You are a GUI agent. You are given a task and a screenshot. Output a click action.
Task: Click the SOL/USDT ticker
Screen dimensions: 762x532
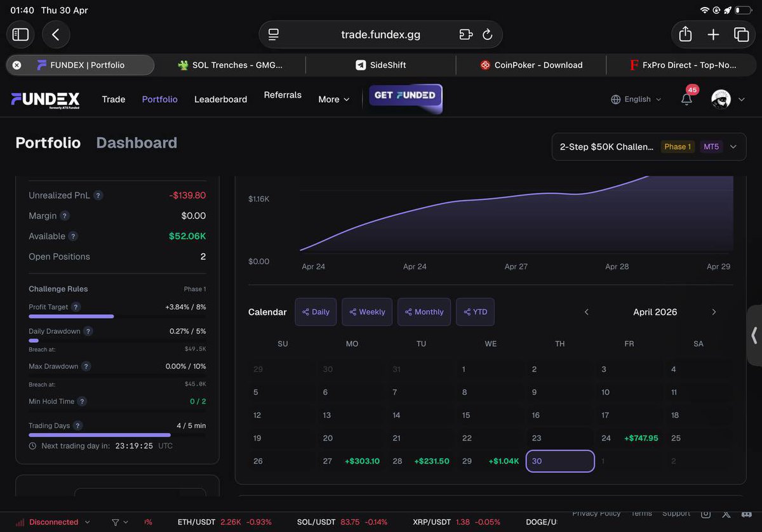342,522
